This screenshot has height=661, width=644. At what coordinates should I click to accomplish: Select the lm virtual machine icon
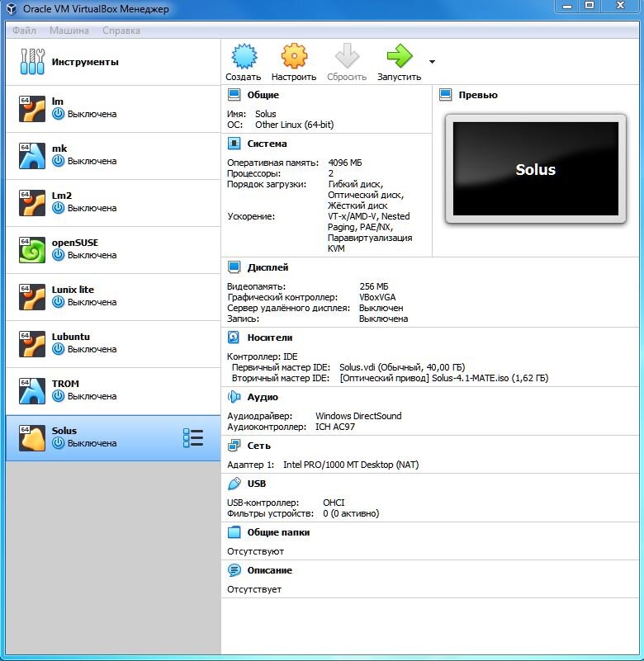32,109
